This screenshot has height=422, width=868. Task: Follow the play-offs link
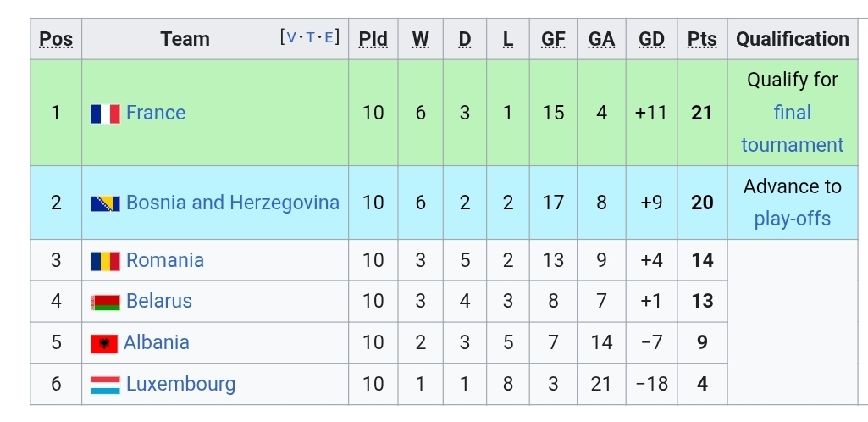coord(792,219)
